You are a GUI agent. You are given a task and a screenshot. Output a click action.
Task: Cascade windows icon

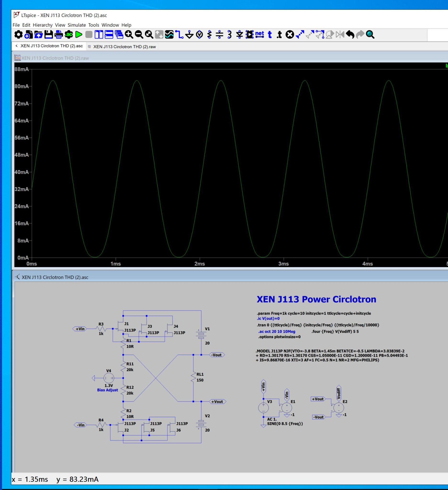(119, 35)
